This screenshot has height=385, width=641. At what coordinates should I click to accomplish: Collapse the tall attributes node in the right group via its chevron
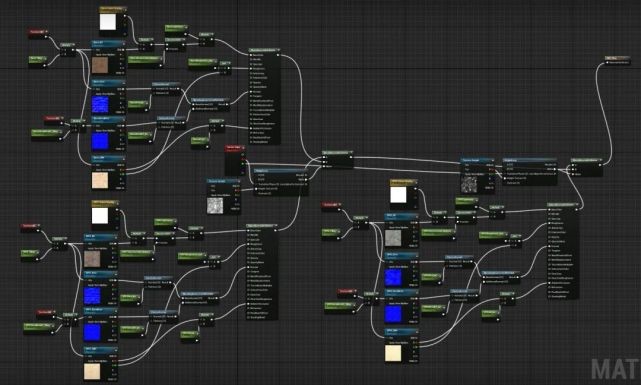point(576,205)
